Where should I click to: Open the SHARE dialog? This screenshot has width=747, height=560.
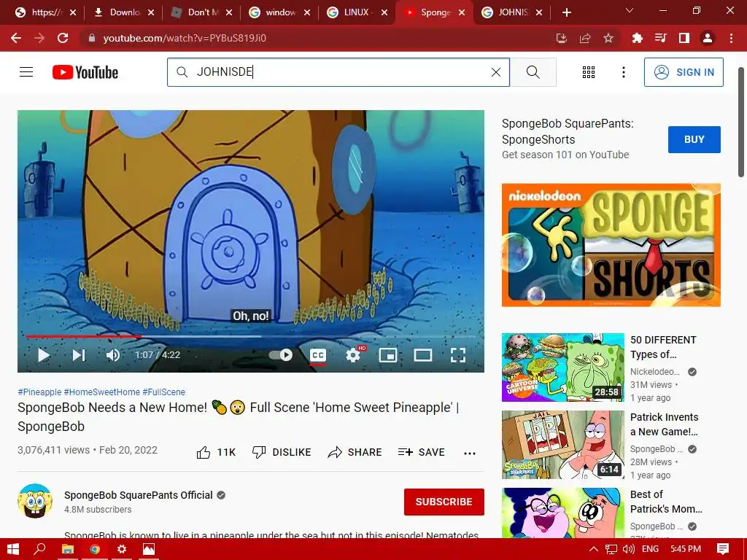[x=355, y=452]
